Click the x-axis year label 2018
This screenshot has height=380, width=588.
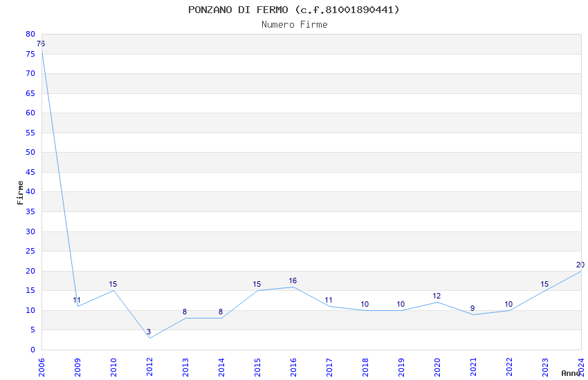pos(365,368)
